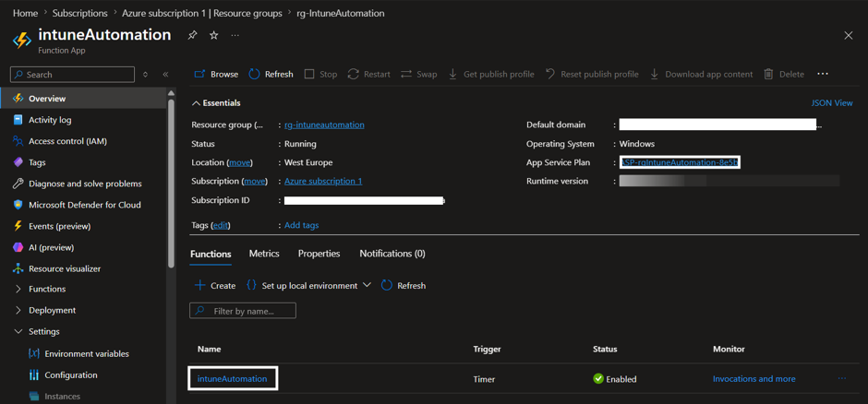Click the sidebar expand/collapse sort arrows
868x404 pixels.
146,74
